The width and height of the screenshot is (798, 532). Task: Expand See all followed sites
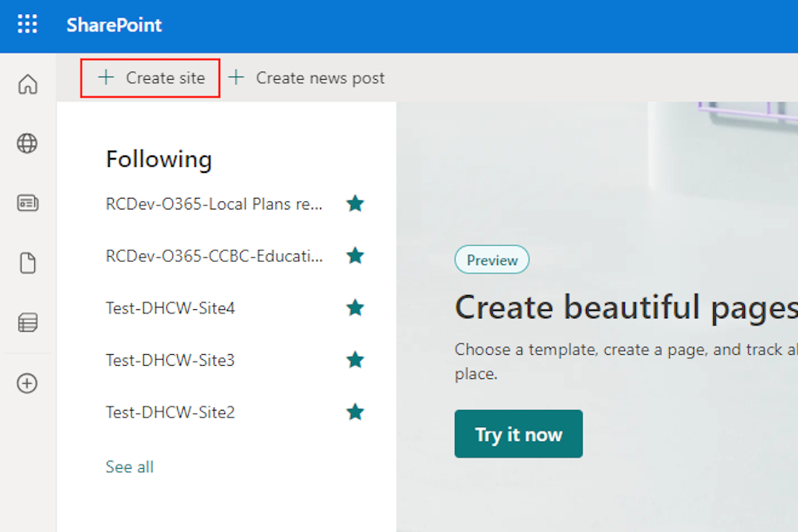point(130,467)
